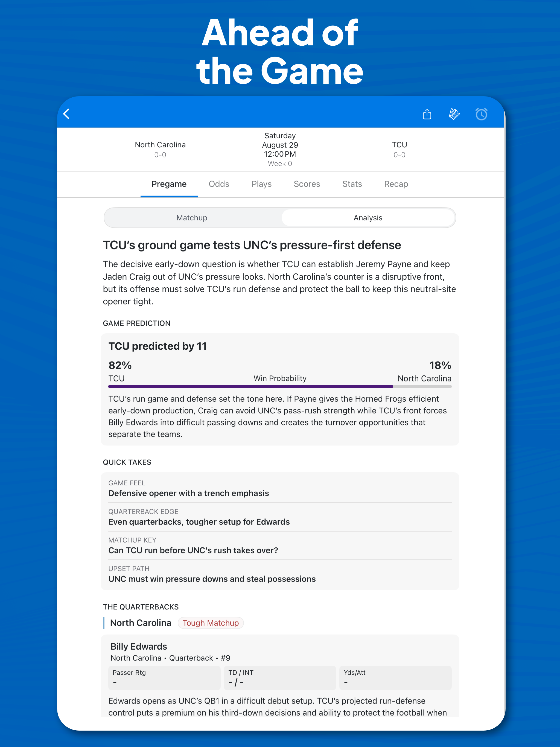Open the Quarterback Edge quick take
The width and height of the screenshot is (560, 747).
click(280, 517)
